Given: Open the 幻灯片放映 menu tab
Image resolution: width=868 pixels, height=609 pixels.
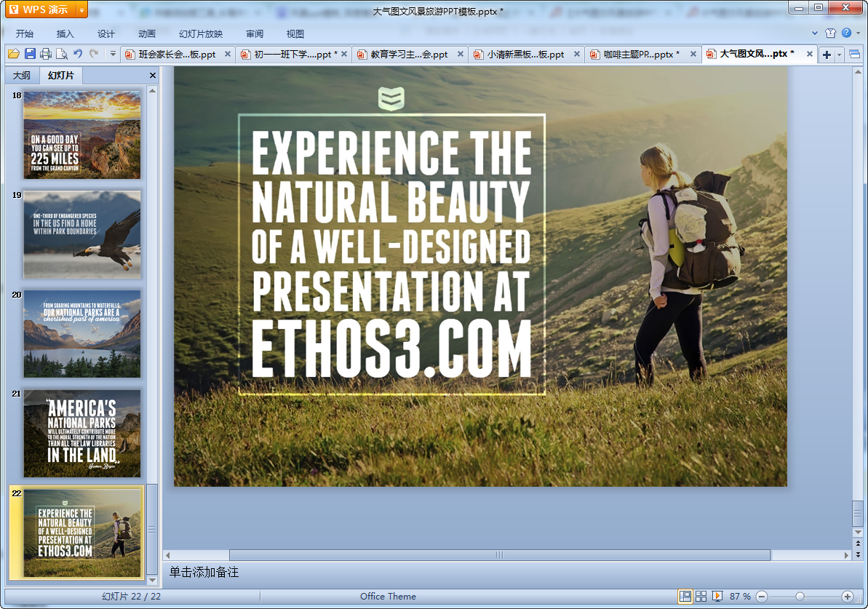Looking at the screenshot, I should pos(200,33).
